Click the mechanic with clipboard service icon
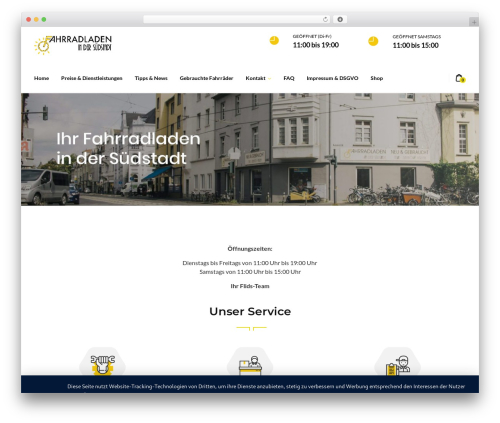This screenshot has width=500, height=423. [398, 365]
